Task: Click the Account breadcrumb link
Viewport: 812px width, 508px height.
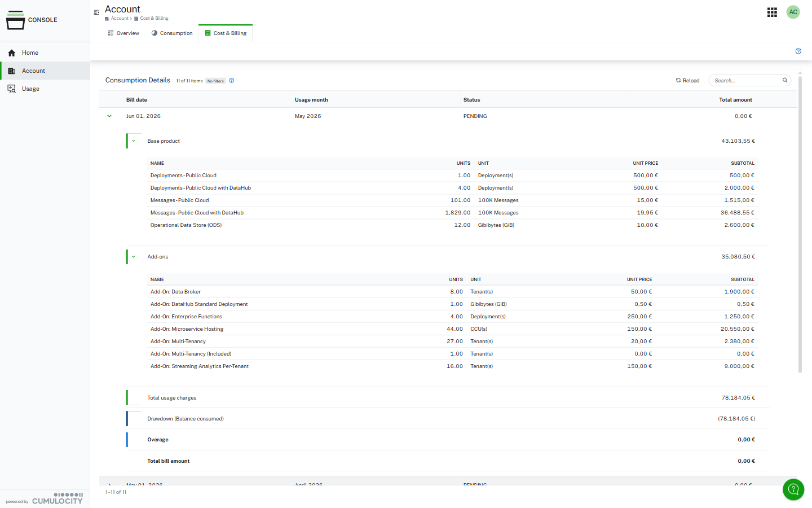Action: (x=120, y=19)
